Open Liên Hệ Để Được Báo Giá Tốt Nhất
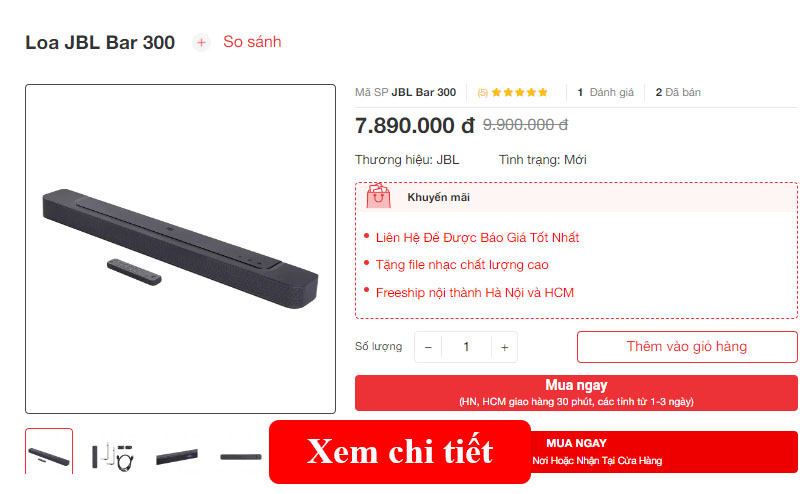The height and width of the screenshot is (494, 800). [477, 237]
